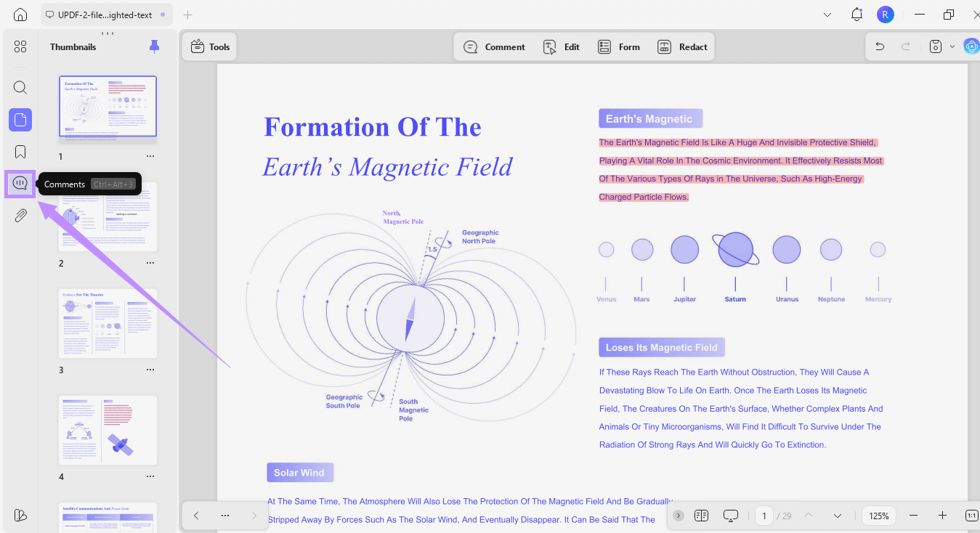Open more options for page 3 thumbnail
This screenshot has height=533, width=980.
pyautogui.click(x=150, y=370)
